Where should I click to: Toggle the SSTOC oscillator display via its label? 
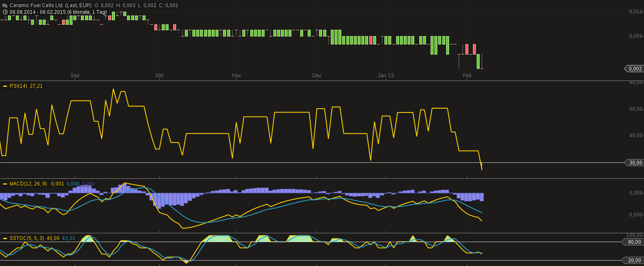(26, 238)
